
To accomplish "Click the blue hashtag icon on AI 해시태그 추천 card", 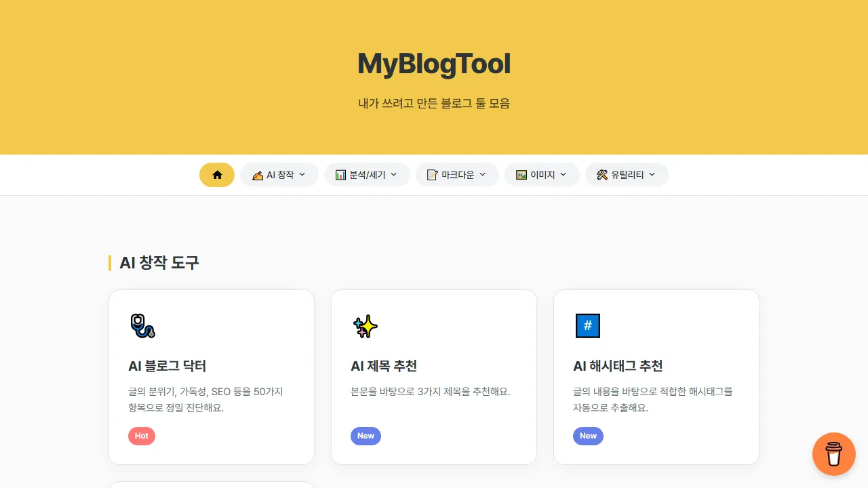I will point(587,326).
